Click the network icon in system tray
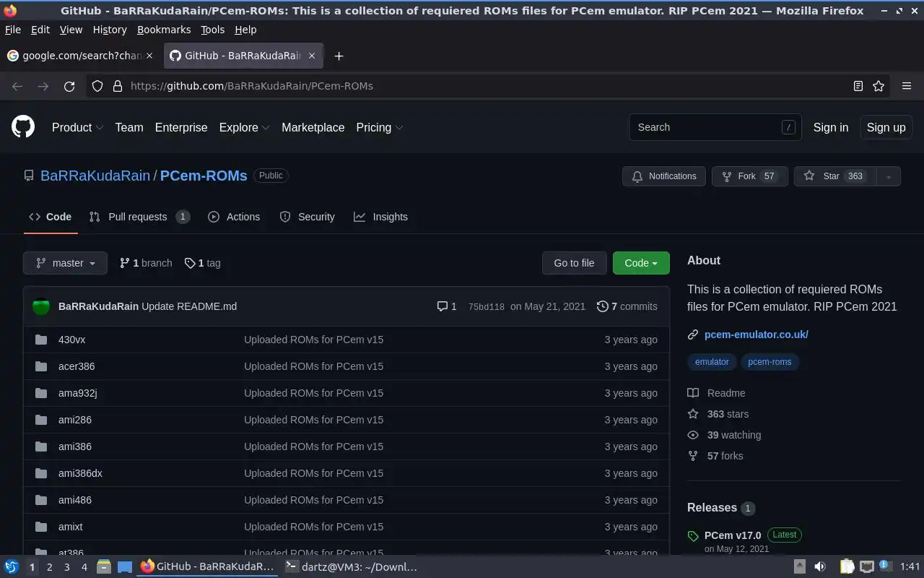Screen dimensions: 924x578 (867, 567)
